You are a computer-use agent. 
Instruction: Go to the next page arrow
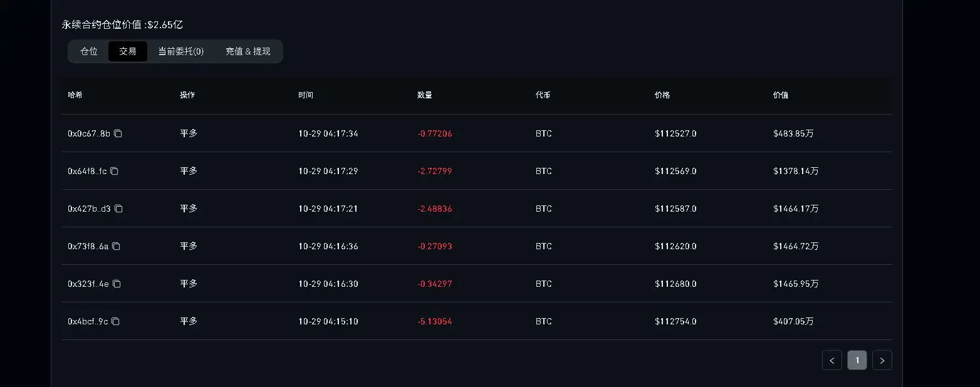[882, 360]
